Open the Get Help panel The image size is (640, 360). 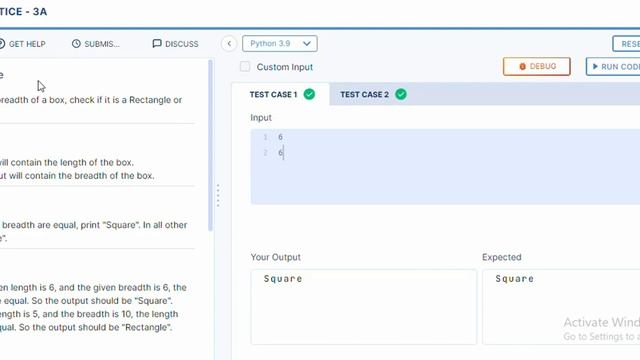coord(22,44)
